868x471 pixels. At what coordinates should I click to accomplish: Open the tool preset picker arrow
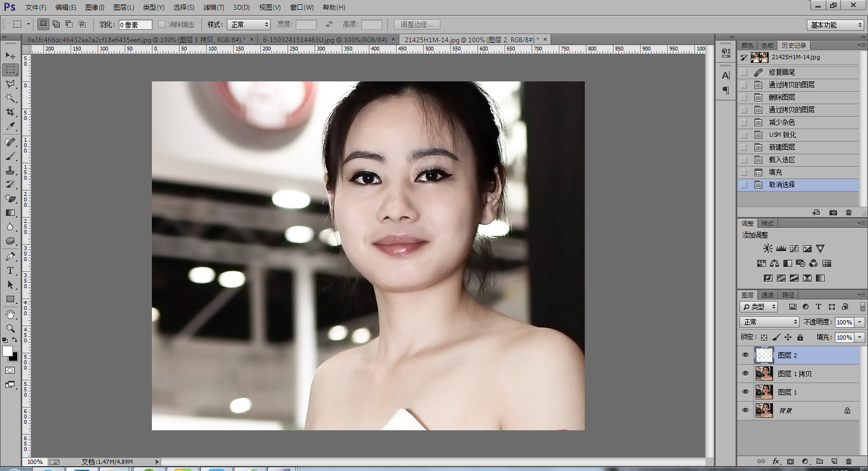pyautogui.click(x=28, y=24)
